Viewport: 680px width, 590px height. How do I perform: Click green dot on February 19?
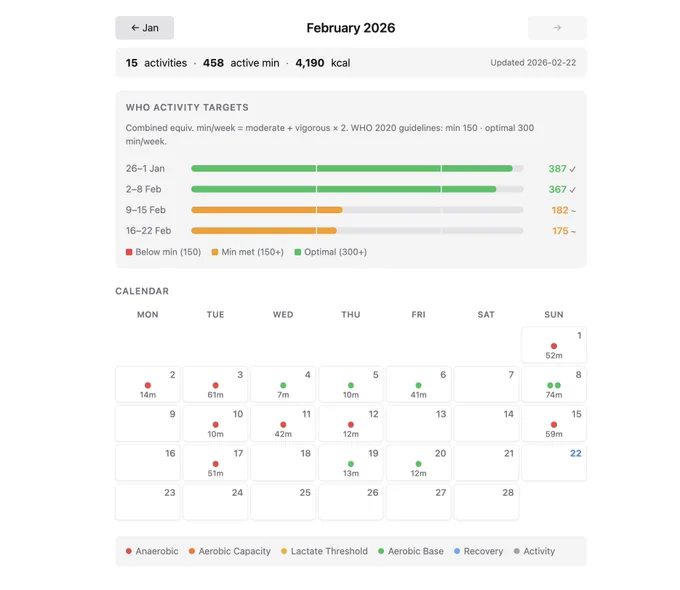coord(351,464)
